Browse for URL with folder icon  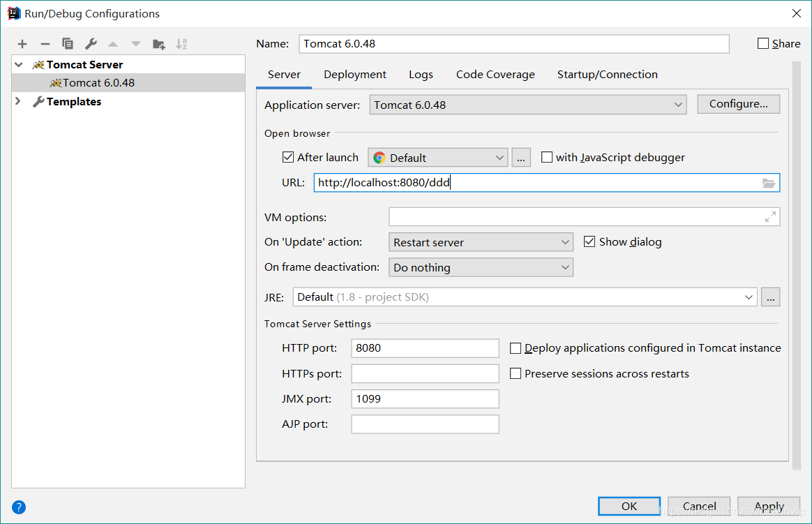[769, 183]
